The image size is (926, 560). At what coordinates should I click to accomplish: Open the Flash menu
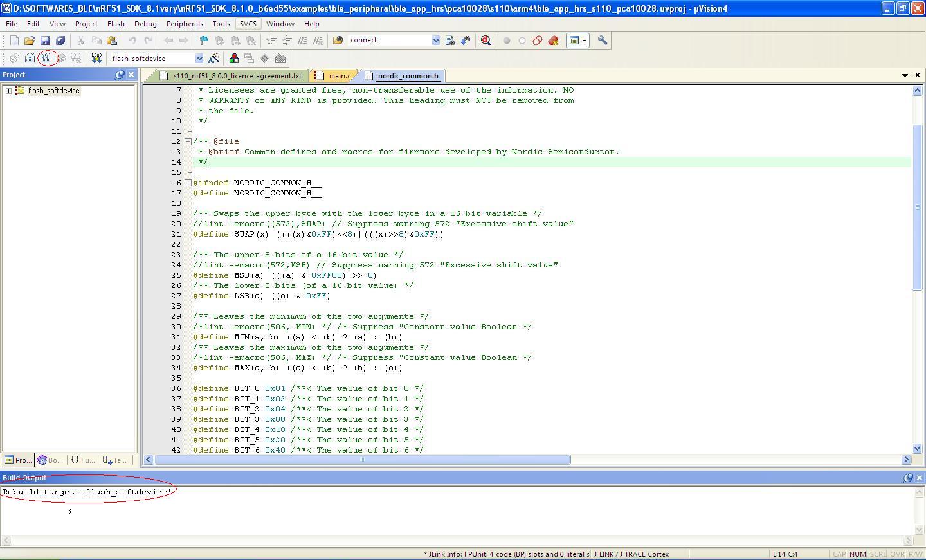116,24
